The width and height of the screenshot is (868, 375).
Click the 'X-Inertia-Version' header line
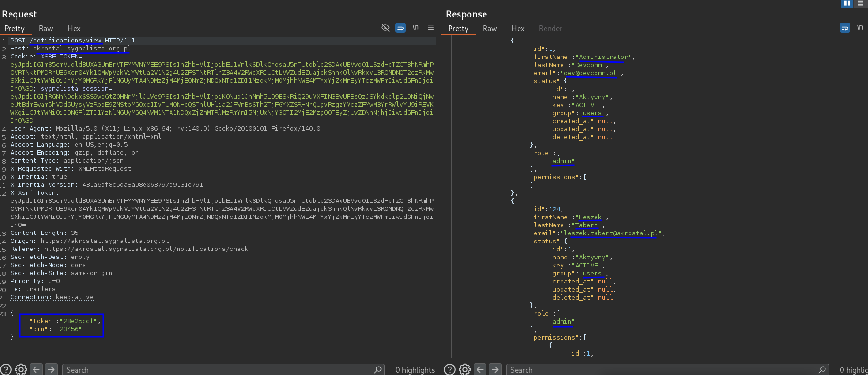(107, 185)
